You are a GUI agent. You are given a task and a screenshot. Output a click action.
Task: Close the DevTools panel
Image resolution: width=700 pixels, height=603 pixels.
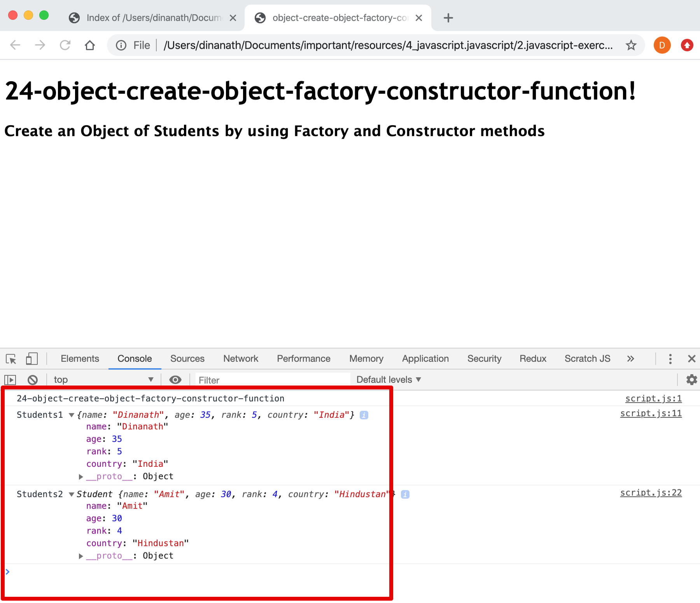(x=691, y=359)
